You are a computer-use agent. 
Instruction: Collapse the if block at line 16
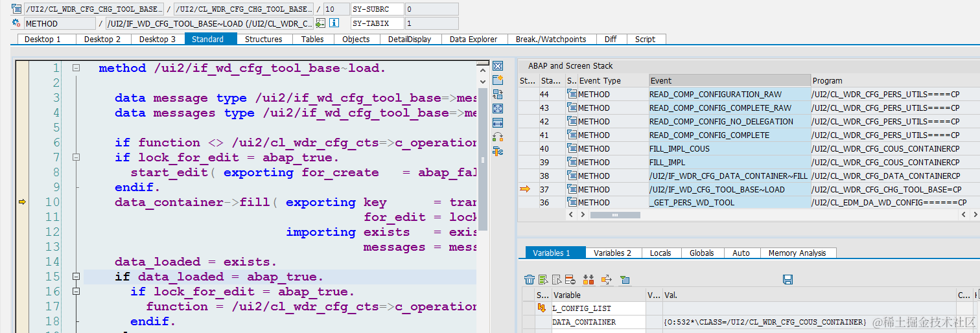coord(76,292)
